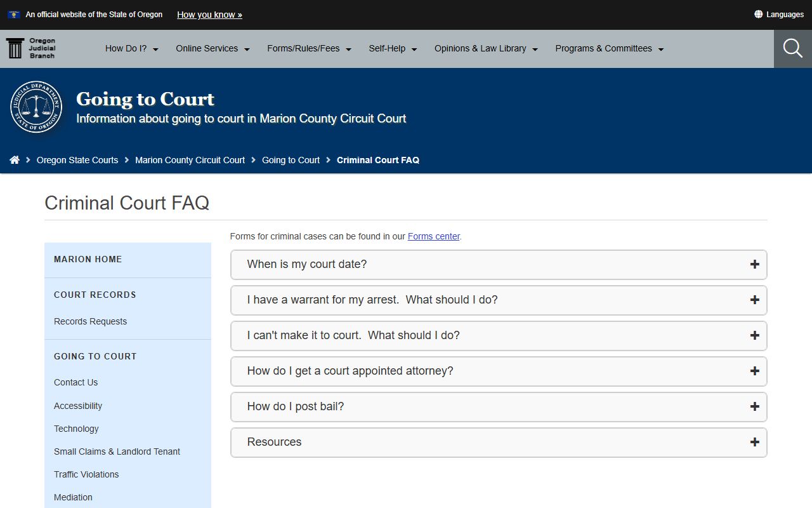Open Contact Us in the sidebar
Image resolution: width=812 pixels, height=508 pixels.
click(75, 382)
